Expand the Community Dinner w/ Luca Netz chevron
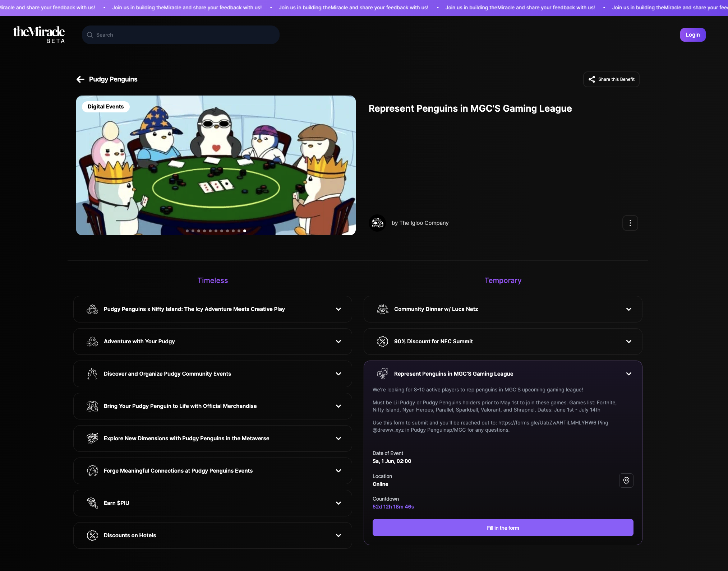This screenshot has width=728, height=571. (629, 309)
